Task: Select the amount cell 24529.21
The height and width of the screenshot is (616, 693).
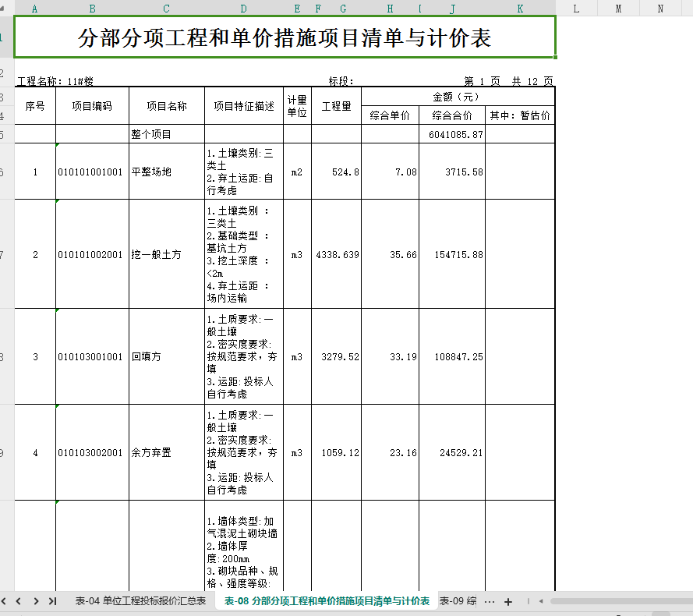Action: (452, 452)
